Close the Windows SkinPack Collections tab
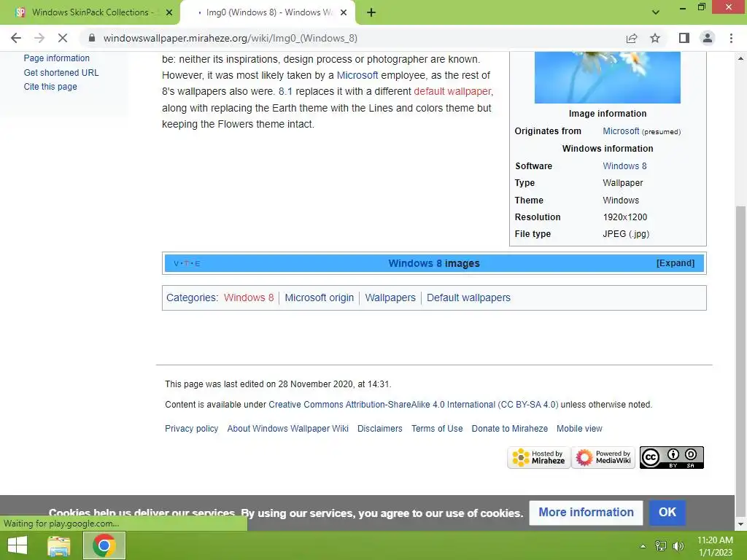747x560 pixels. [x=169, y=13]
